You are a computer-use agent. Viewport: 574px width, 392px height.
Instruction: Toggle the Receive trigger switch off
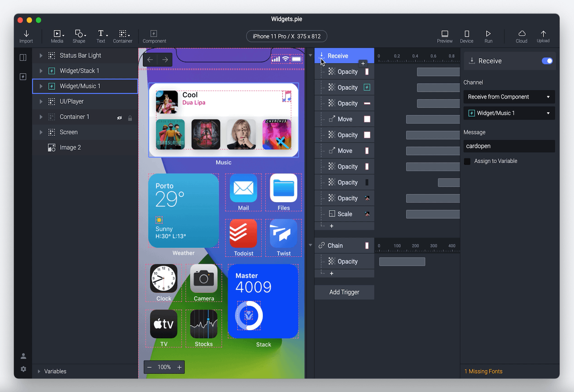point(547,61)
